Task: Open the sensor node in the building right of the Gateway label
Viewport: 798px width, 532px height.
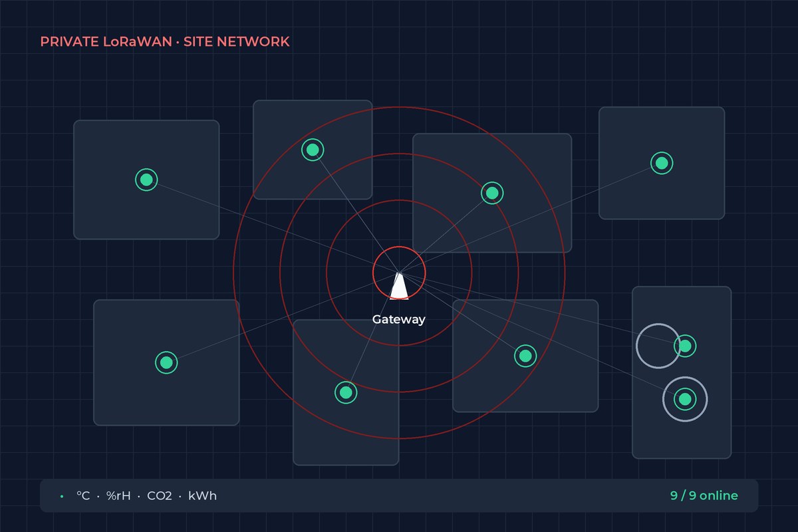Action: point(525,356)
